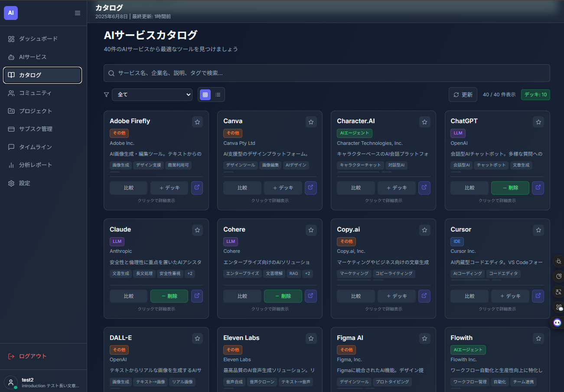Favorite the ChatGPT service
The width and height of the screenshot is (564, 392).
point(538,122)
